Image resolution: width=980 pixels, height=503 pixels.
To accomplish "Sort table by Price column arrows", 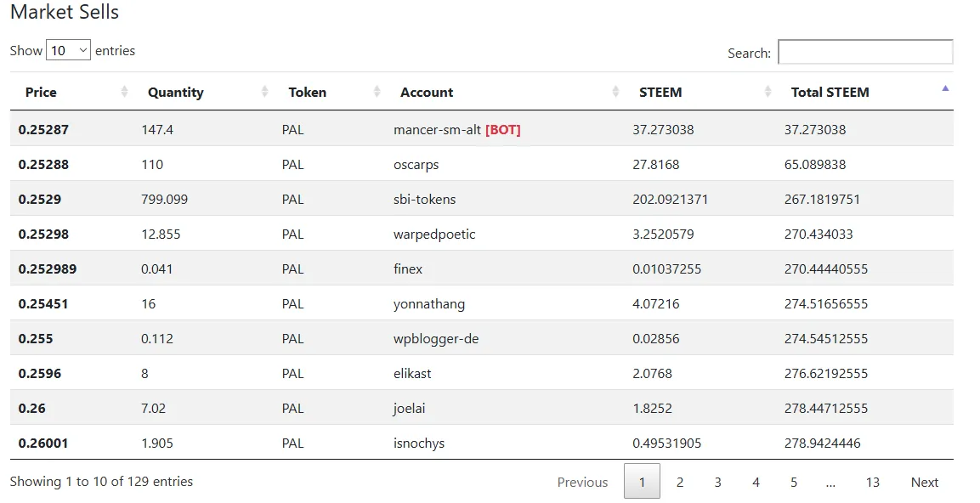I will pos(124,92).
